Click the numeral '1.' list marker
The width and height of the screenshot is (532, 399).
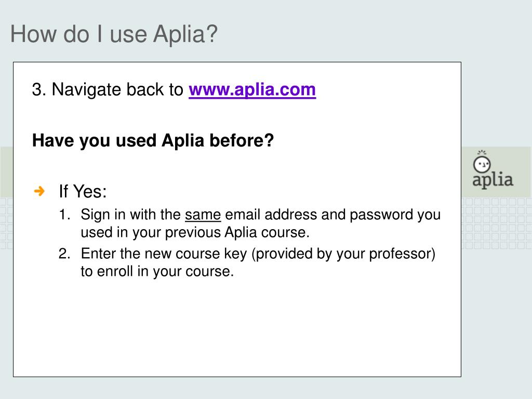click(64, 215)
